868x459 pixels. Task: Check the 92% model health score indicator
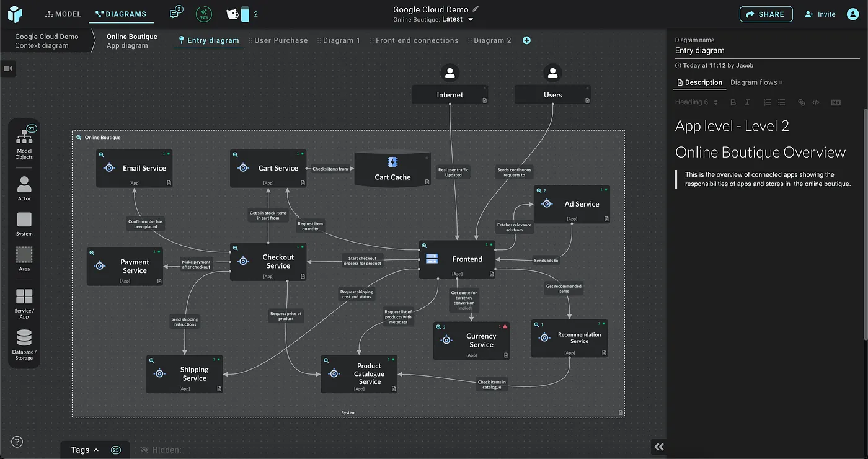pyautogui.click(x=204, y=14)
